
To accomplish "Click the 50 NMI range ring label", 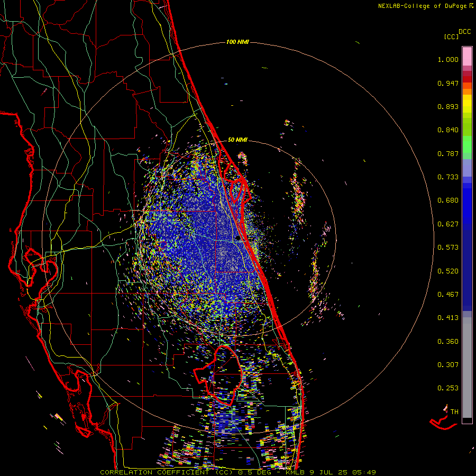I will point(237,140).
